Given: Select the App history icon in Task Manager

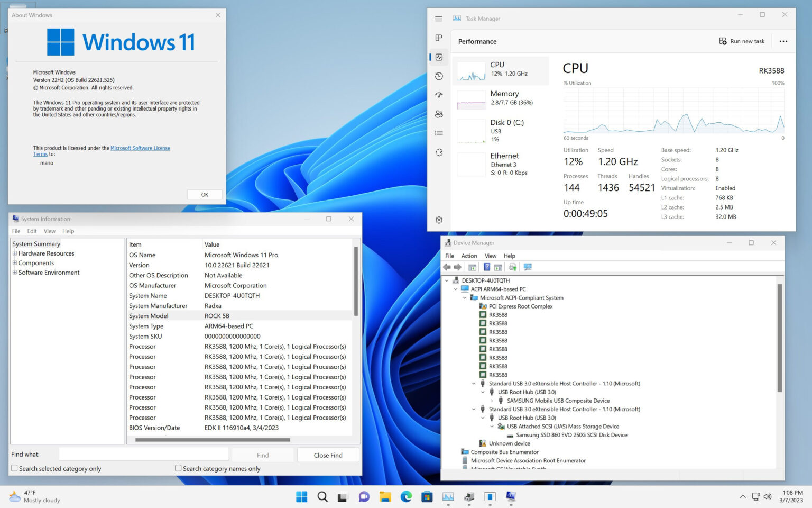Looking at the screenshot, I should (439, 76).
